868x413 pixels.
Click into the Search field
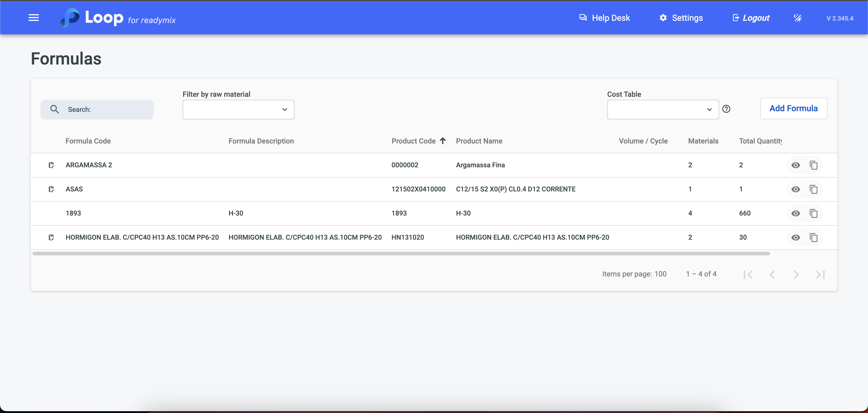point(101,109)
